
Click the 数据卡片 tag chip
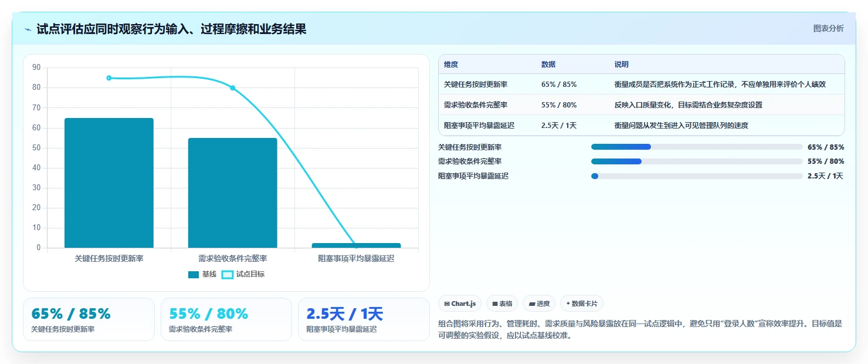(x=581, y=304)
